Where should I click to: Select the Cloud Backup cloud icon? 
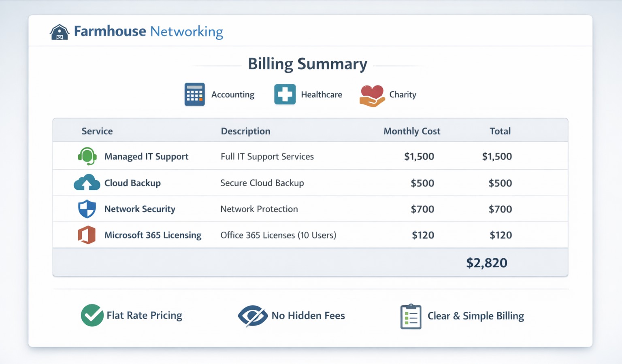[87, 183]
